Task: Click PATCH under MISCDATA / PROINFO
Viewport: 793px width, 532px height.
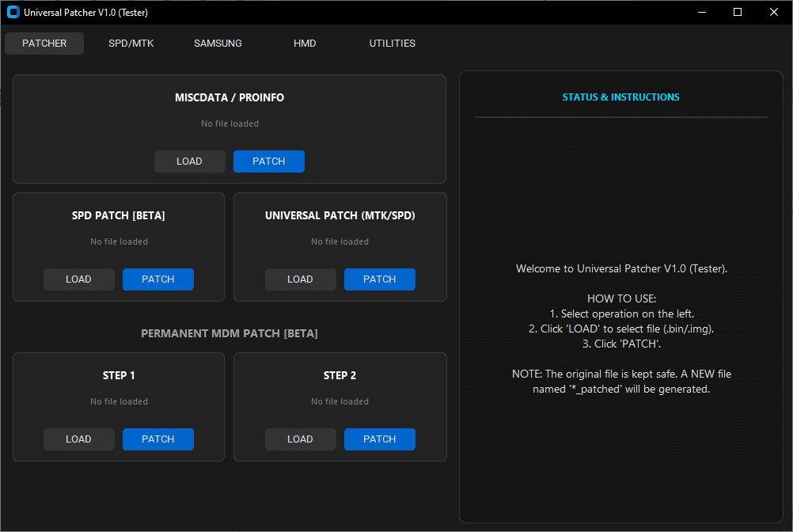Action: [x=269, y=161]
